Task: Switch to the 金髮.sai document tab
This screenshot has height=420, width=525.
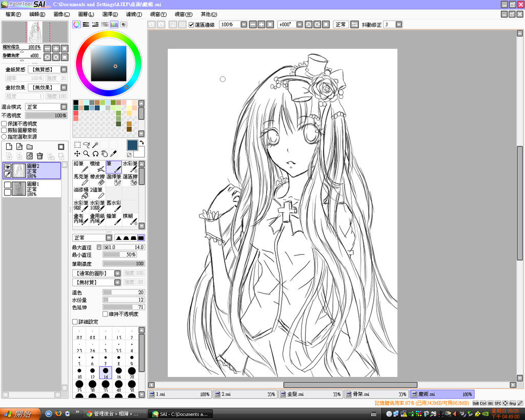Action: (311, 394)
